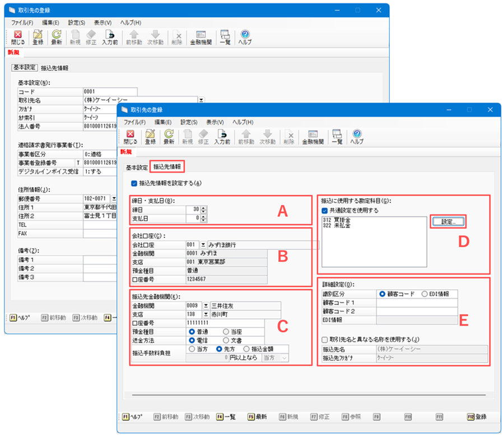
Task: Open the 設定(S) menu in the front window
Action: click(x=188, y=122)
